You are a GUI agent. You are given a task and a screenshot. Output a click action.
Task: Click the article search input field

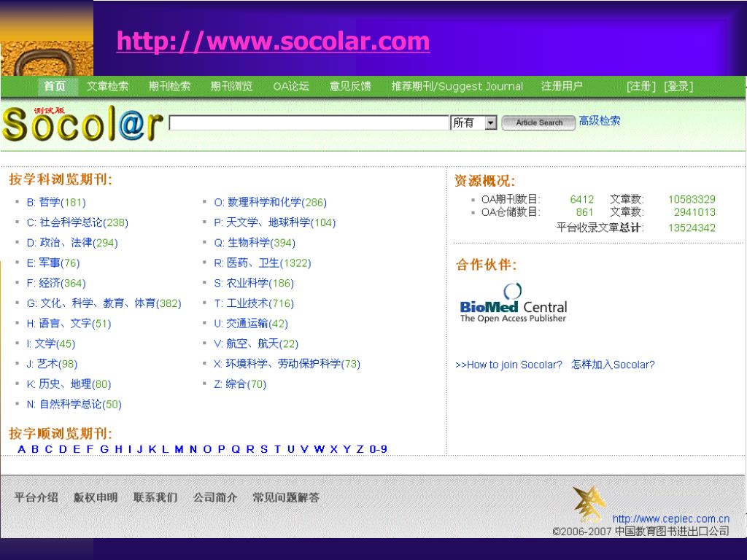click(x=309, y=122)
